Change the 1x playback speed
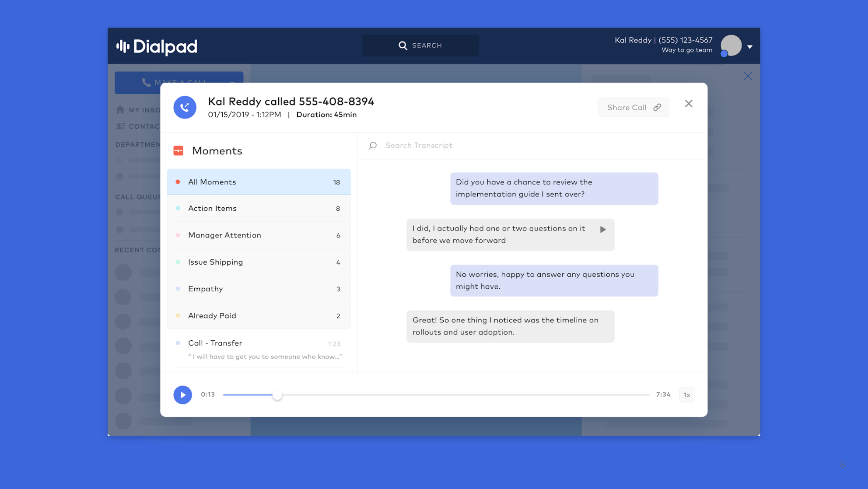 [x=686, y=395]
